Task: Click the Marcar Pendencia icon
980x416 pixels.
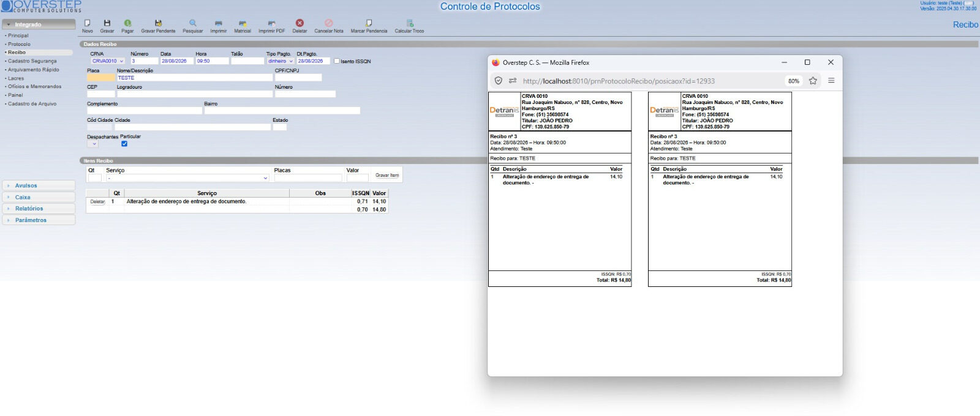Action: coord(369,23)
